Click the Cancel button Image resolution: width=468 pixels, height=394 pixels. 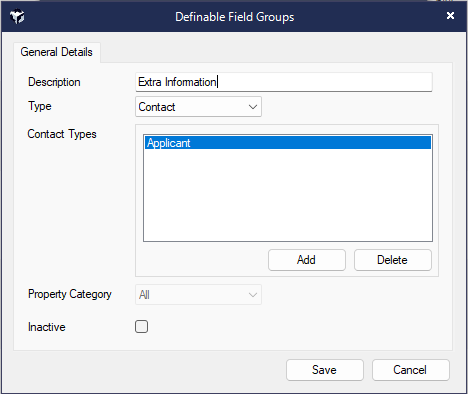click(411, 370)
